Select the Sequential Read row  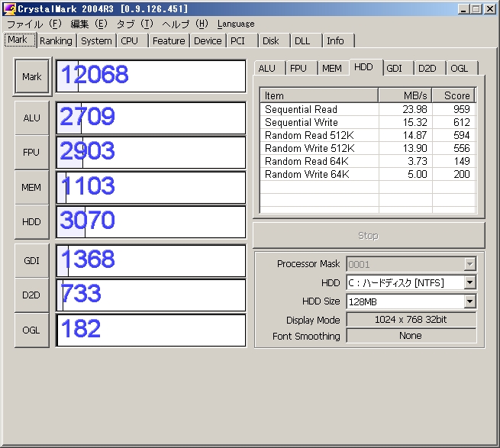click(x=368, y=109)
